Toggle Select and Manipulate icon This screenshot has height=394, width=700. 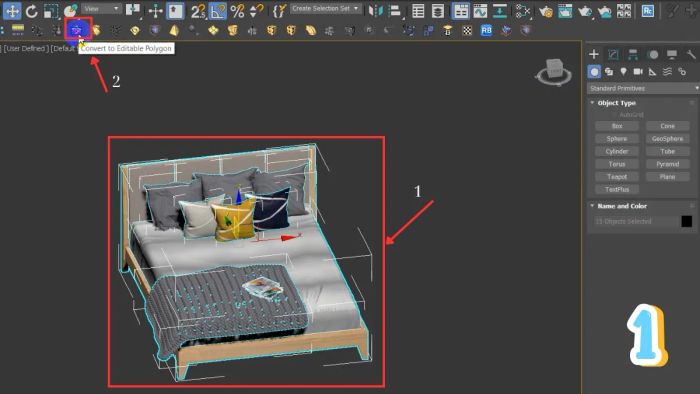155,11
